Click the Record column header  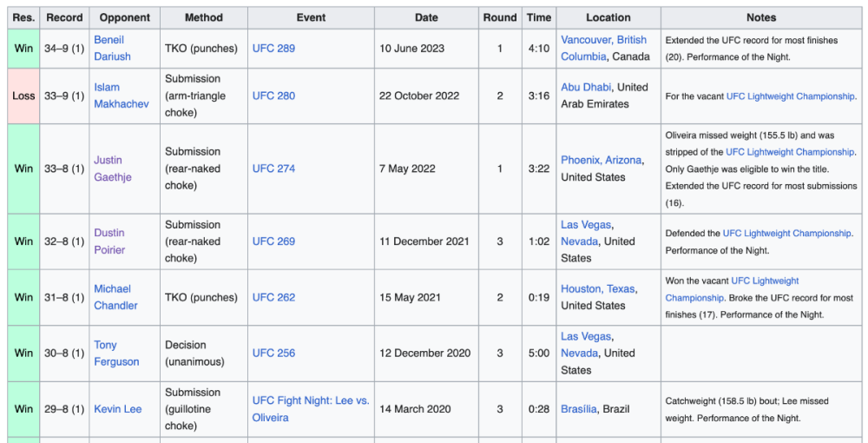(x=64, y=17)
